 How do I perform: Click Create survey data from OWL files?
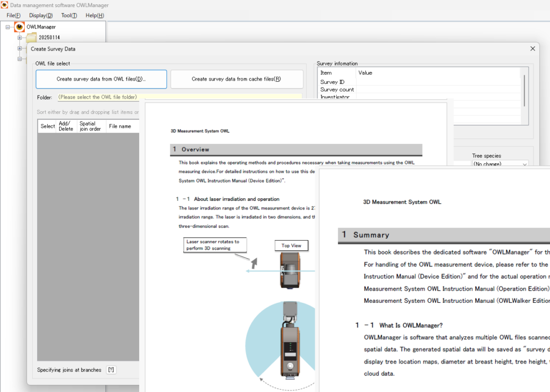[101, 79]
